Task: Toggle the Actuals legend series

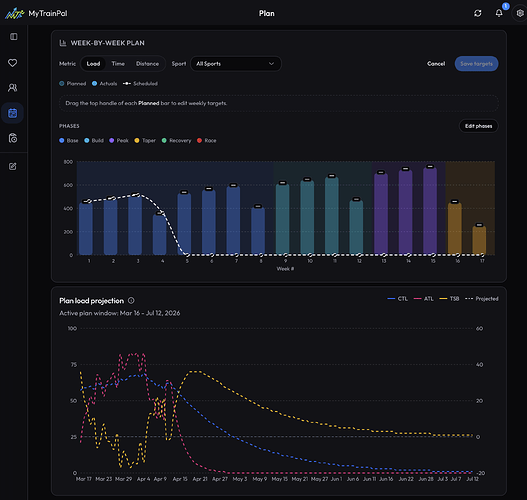Action: pos(105,84)
